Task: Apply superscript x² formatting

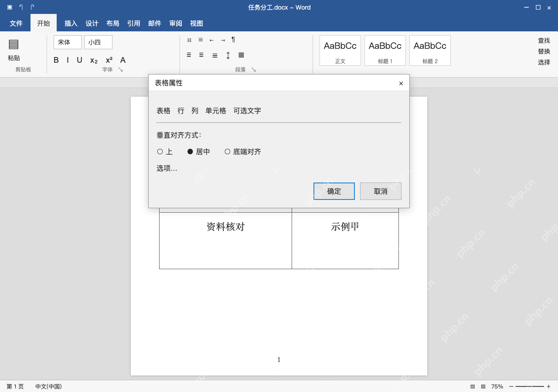Action: point(109,60)
